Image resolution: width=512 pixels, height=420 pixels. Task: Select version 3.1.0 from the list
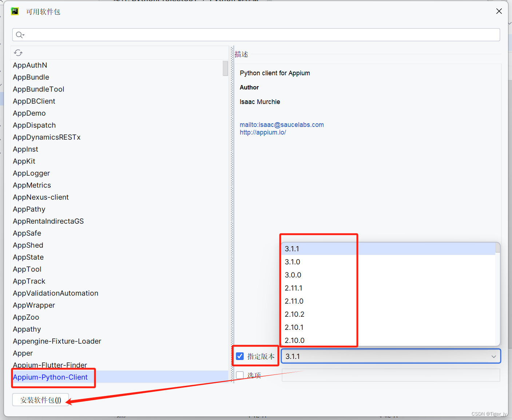tap(293, 262)
